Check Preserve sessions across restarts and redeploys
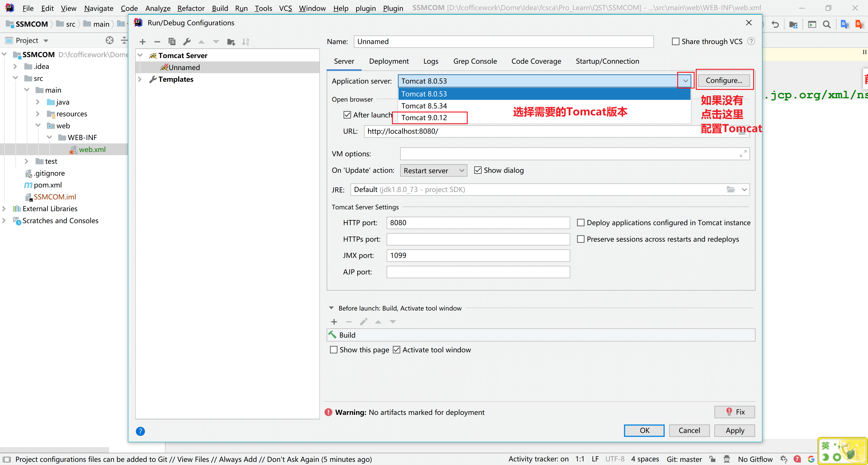The height and width of the screenshot is (465, 868). (580, 239)
